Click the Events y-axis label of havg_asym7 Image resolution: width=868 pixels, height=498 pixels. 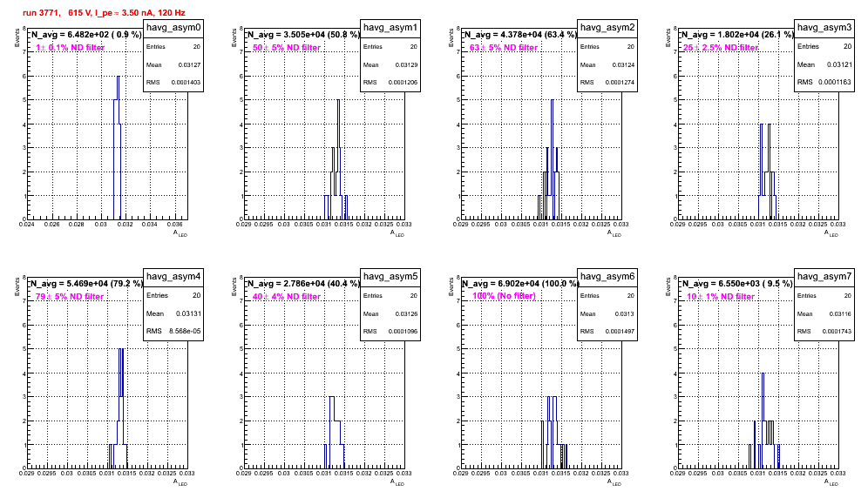(x=668, y=286)
